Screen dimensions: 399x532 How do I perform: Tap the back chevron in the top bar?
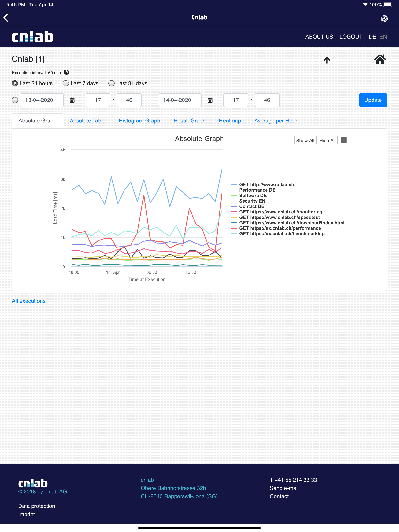[x=6, y=18]
